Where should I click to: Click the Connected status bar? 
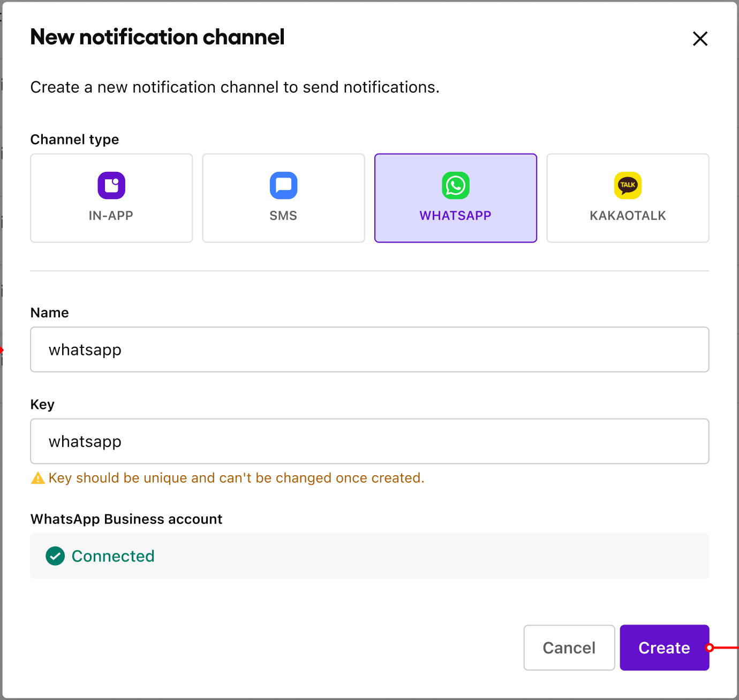click(x=369, y=556)
